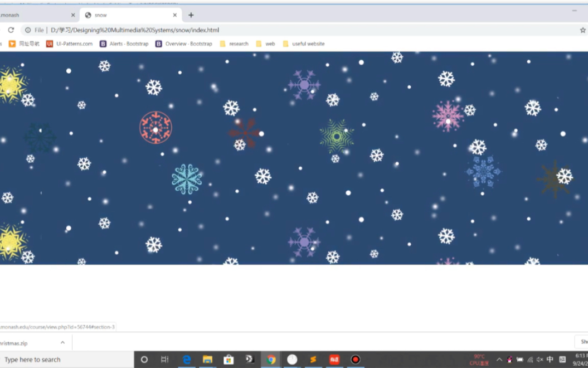Open File Explorer from the taskbar
This screenshot has width=588, height=368.
208,360
